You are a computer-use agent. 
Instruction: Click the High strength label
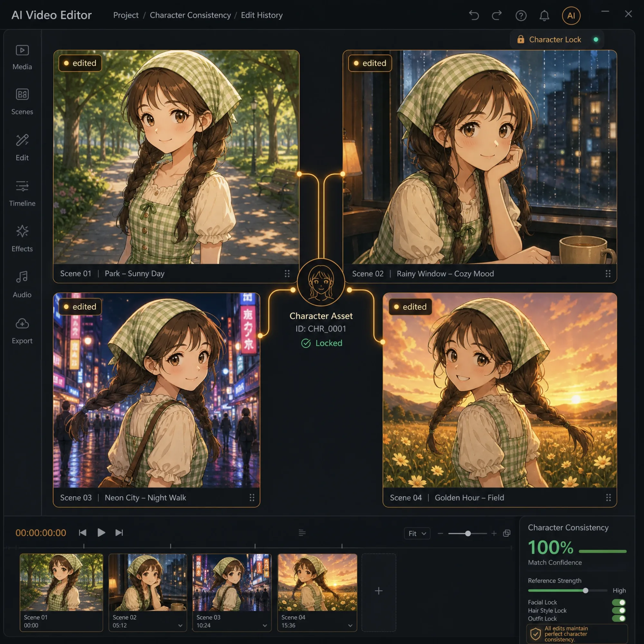coord(619,591)
